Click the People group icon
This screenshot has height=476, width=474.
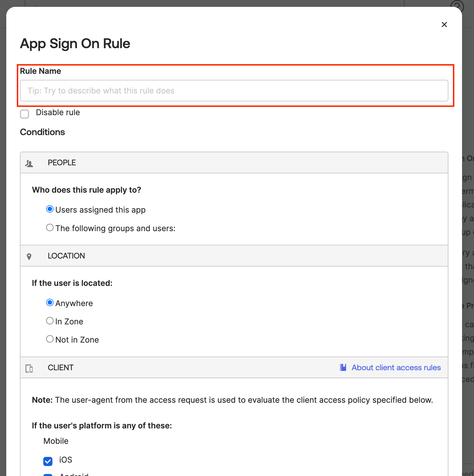(x=29, y=163)
